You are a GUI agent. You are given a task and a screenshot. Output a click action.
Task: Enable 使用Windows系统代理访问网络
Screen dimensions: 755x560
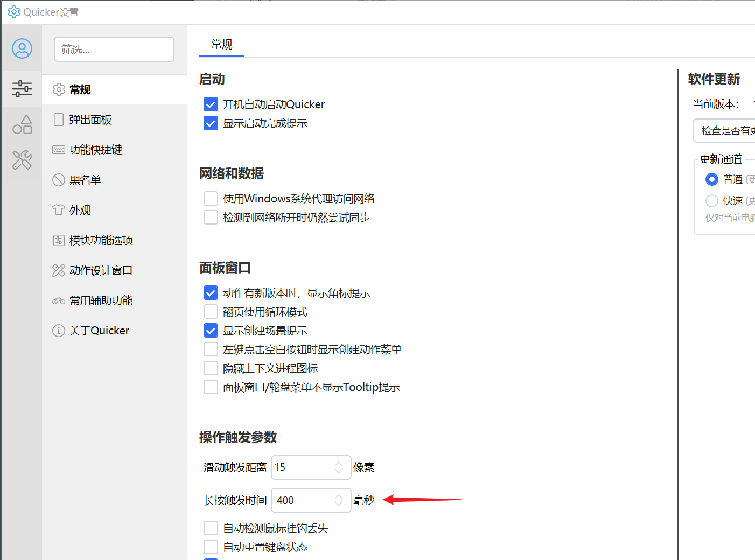[x=211, y=199]
